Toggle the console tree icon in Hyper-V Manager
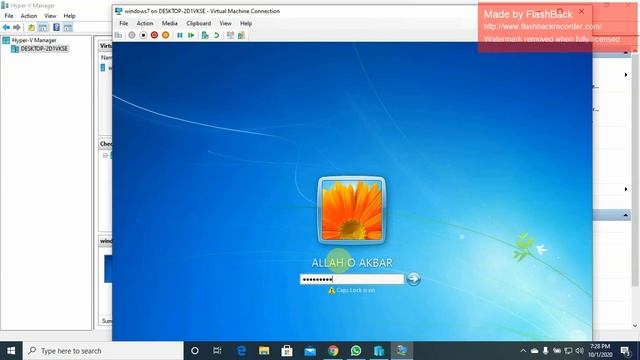The height and width of the screenshot is (360, 640). [43, 27]
